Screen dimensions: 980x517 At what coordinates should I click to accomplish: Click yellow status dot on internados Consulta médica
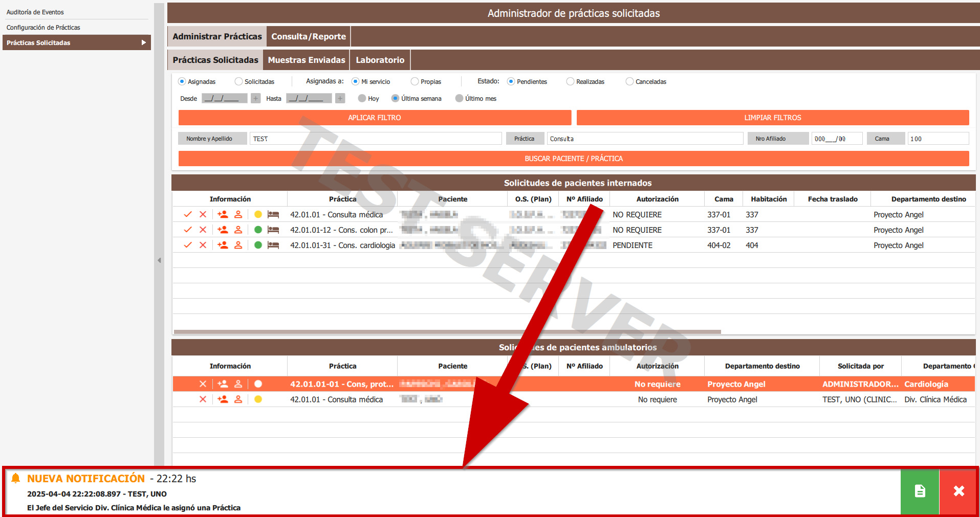(258, 215)
